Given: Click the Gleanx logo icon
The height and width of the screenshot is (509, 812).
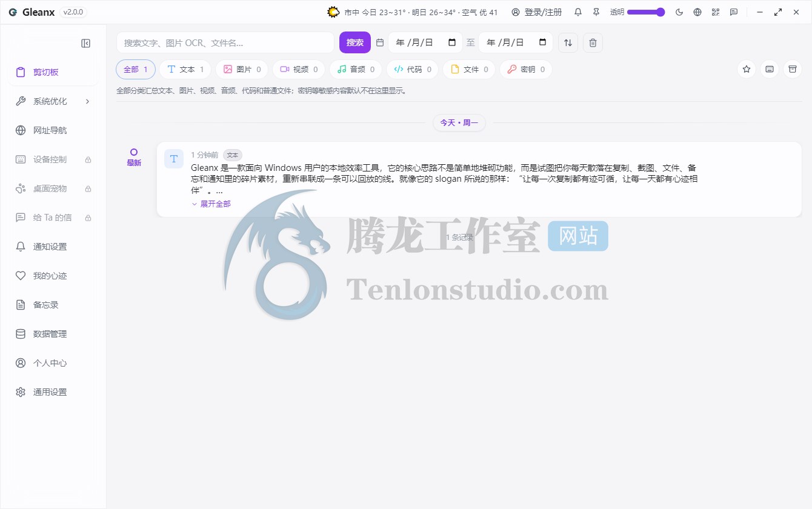Looking at the screenshot, I should coord(13,12).
